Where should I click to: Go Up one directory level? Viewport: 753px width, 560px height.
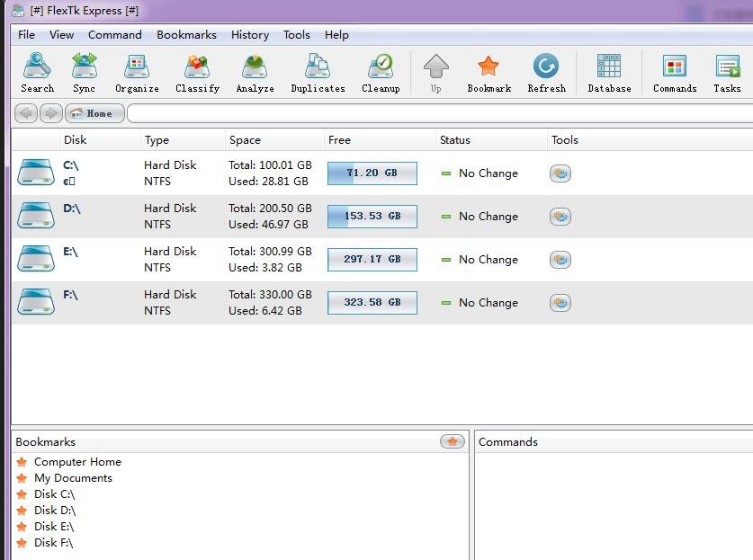436,73
